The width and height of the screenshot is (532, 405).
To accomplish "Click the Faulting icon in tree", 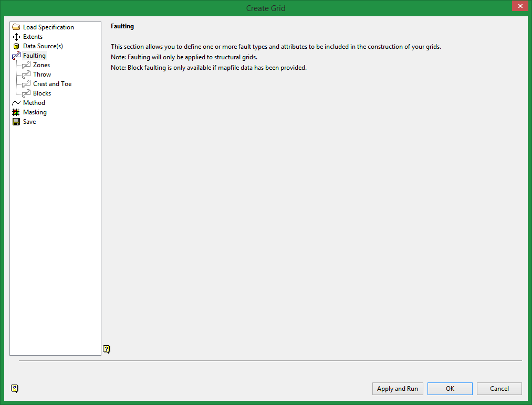I will click(x=16, y=56).
